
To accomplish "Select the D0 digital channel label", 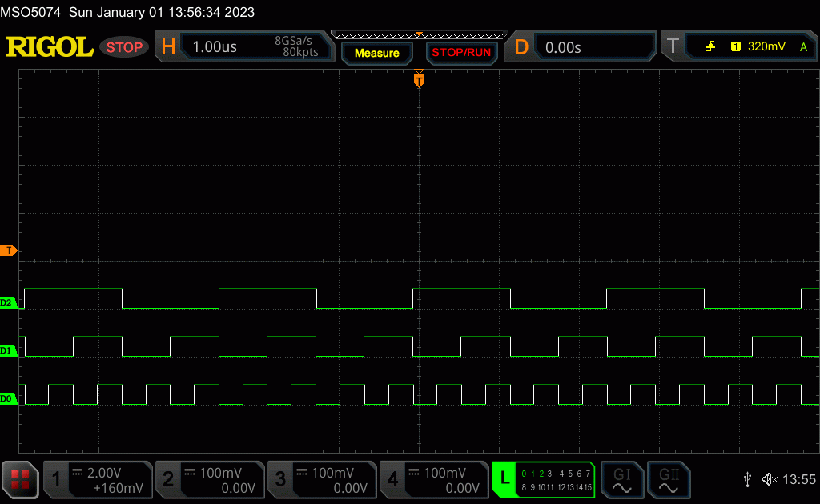I will tap(8, 398).
